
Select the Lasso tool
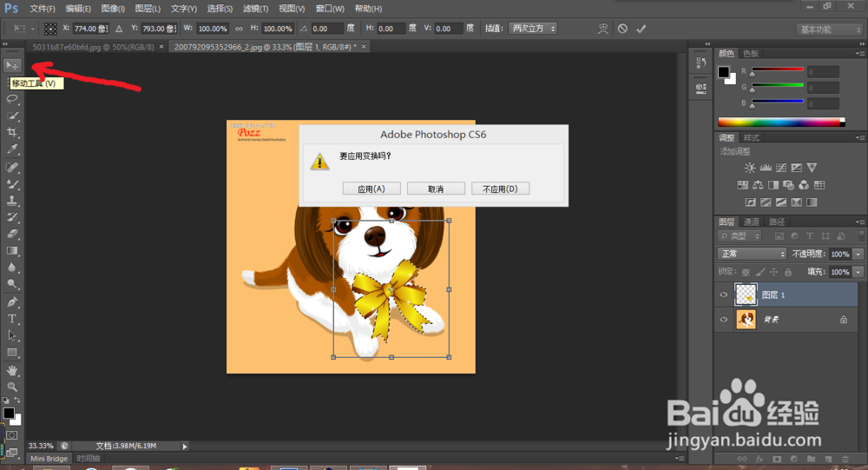tap(12, 99)
